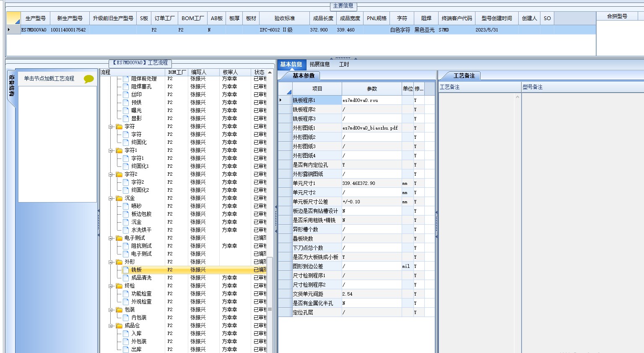
Task: Click the es7md00va0_biaozhu.pdf parameter cell
Action: point(371,128)
